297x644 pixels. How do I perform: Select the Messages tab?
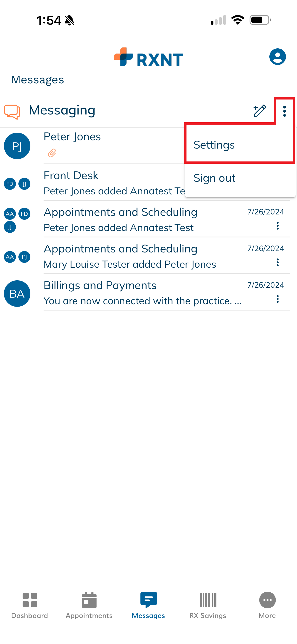tap(148, 605)
